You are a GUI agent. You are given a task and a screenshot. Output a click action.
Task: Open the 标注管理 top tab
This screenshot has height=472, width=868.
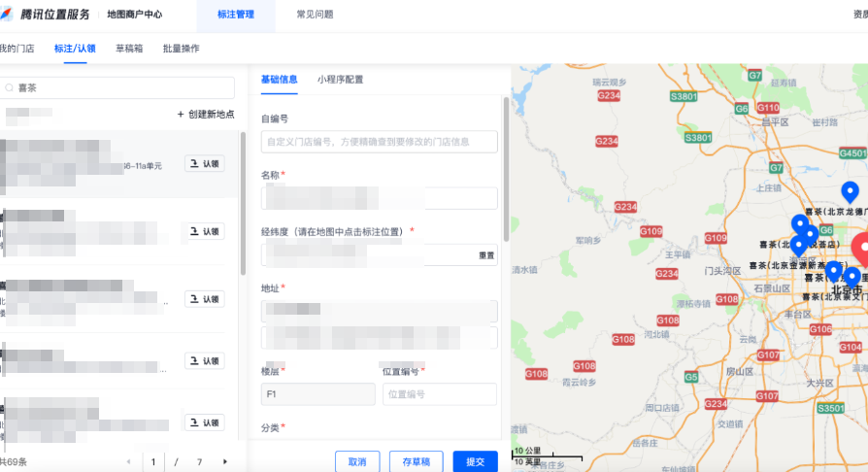click(236, 15)
